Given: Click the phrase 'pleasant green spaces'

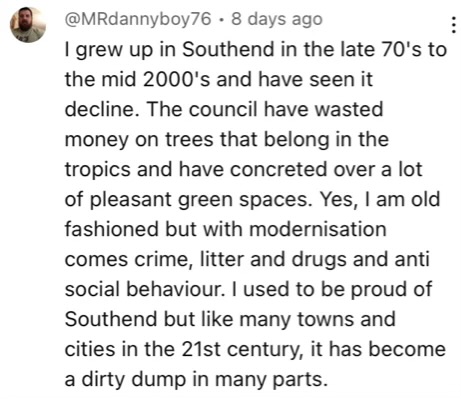Looking at the screenshot, I should pos(200,199).
